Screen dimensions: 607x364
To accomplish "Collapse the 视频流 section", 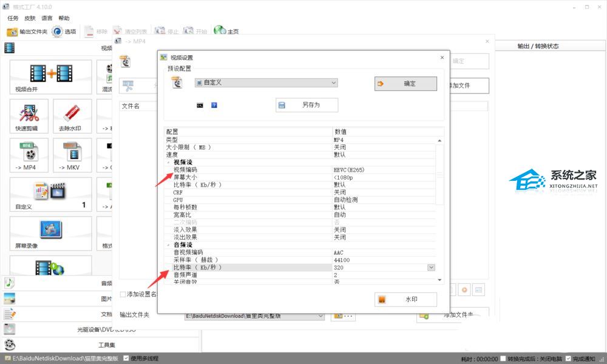I will [x=168, y=162].
